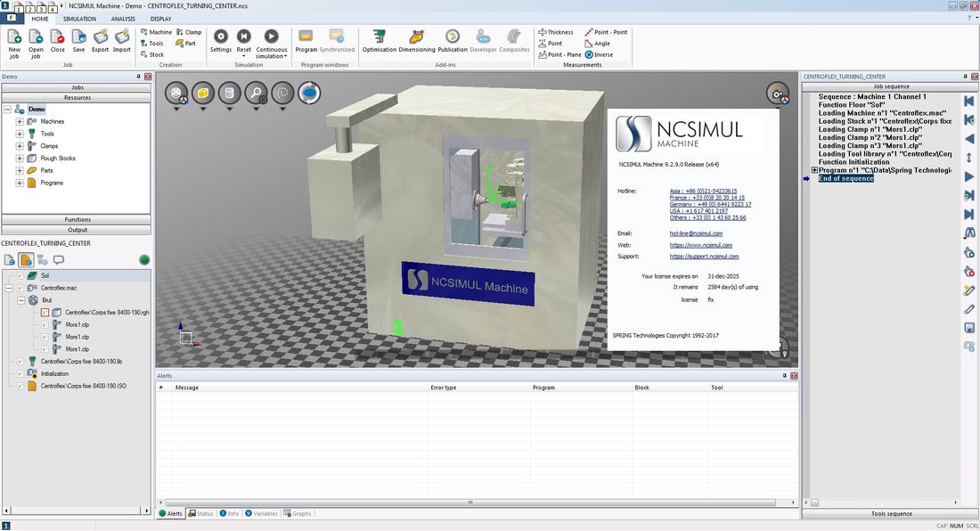Select the Point - Plane measurement tool
The width and height of the screenshot is (980, 531).
tap(559, 54)
